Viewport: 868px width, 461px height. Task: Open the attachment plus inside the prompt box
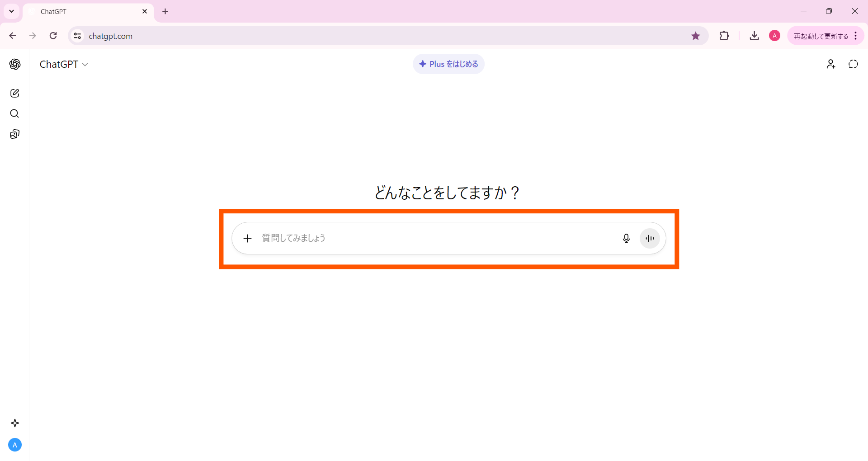247,238
